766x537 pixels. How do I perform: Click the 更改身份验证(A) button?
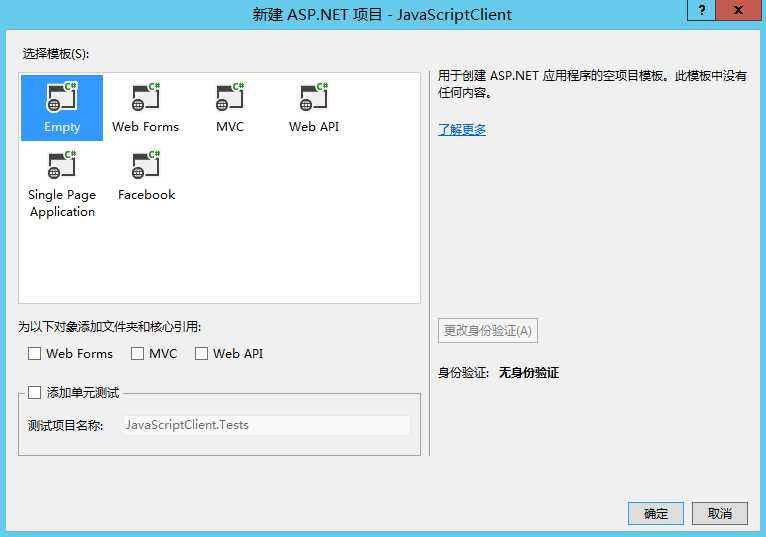click(x=488, y=331)
